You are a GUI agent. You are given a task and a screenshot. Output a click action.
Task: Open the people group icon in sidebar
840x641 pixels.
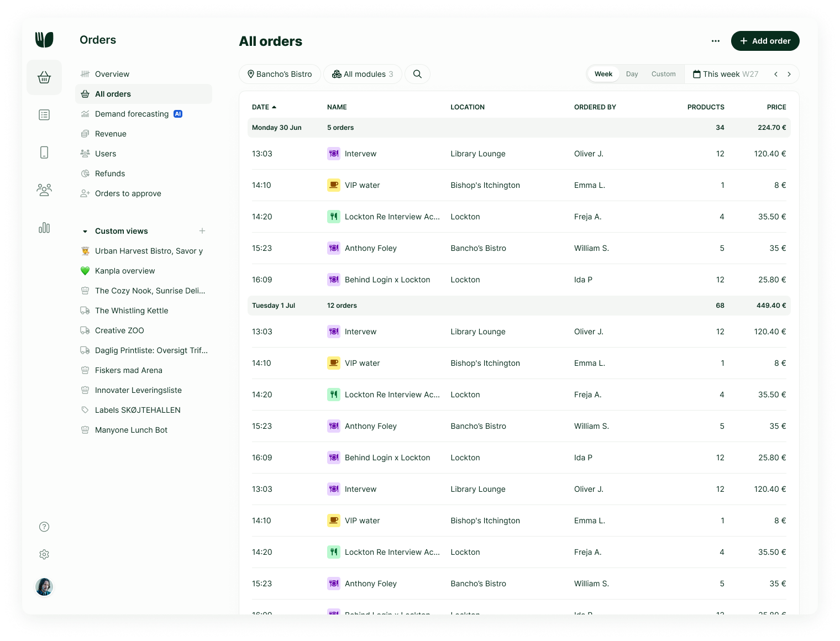(x=44, y=190)
